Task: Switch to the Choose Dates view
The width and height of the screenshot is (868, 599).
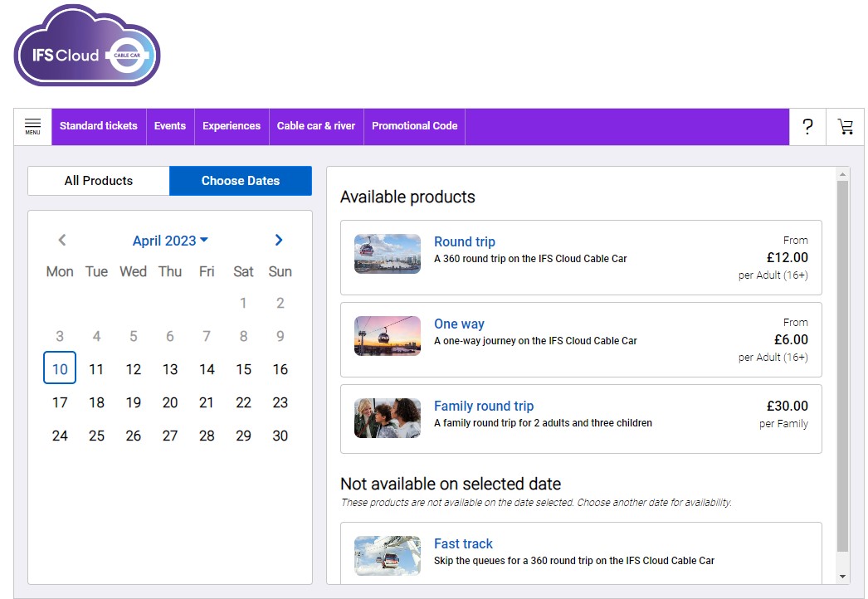Action: tap(241, 181)
